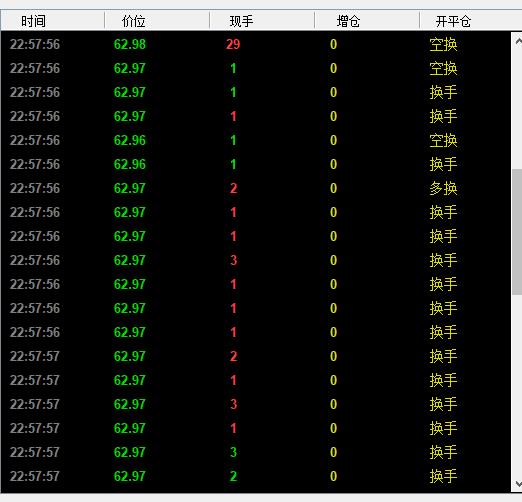Click the scrollbar down arrow
522x502 pixels.
click(x=517, y=483)
